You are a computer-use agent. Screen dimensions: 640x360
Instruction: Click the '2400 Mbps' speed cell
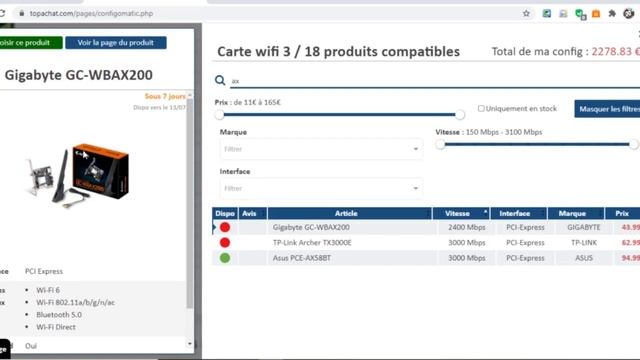(x=467, y=227)
